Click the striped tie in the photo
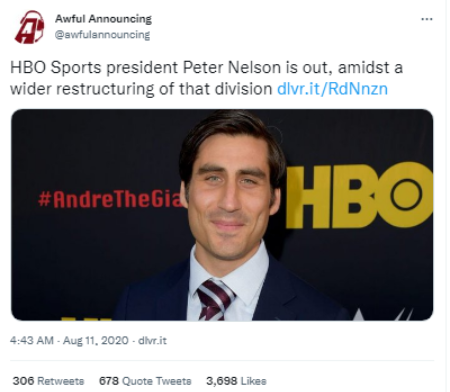This screenshot has width=450, height=392. point(215,300)
